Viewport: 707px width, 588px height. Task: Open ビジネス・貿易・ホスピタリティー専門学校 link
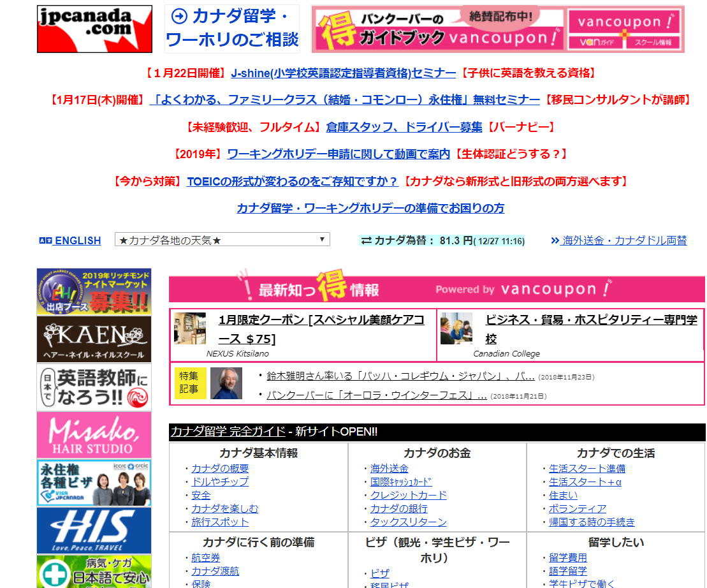(x=591, y=329)
